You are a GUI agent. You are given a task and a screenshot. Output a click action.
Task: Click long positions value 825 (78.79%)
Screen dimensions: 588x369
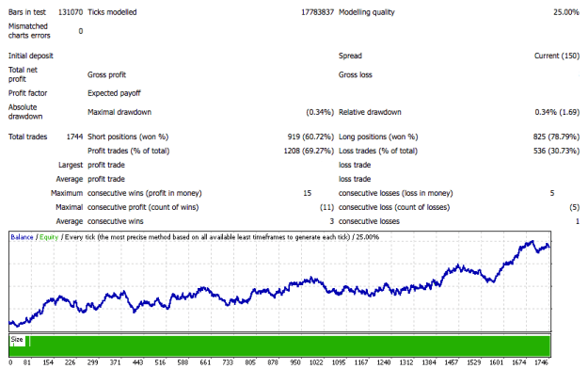(x=557, y=137)
